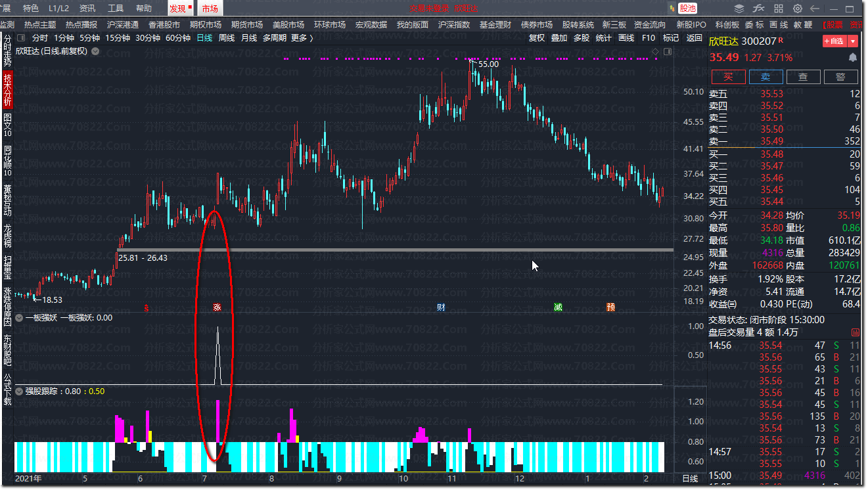This screenshot has width=868, height=490.
Task: Expand the 欣旺达(日线,前复权) indicator menu
Action: pos(95,51)
